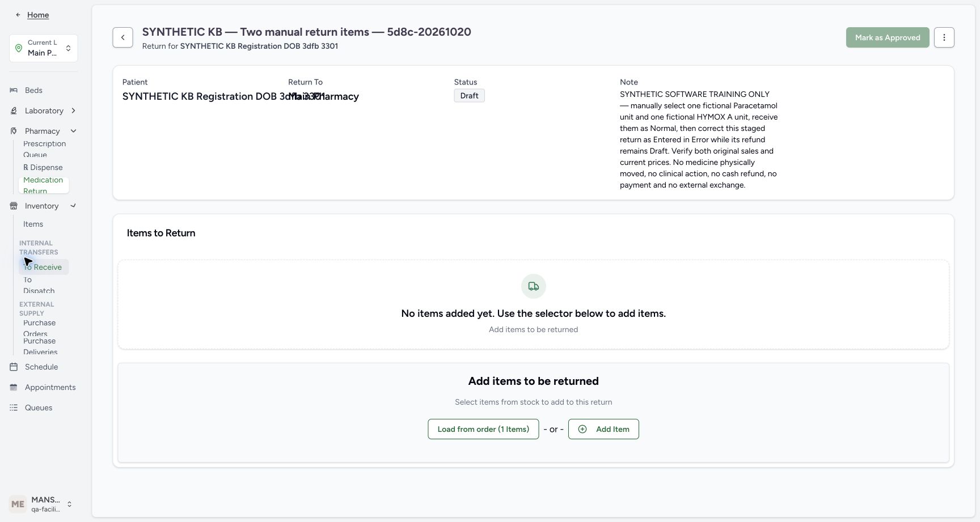The height and width of the screenshot is (522, 980).
Task: Click the Appointments calendar icon
Action: click(x=14, y=387)
